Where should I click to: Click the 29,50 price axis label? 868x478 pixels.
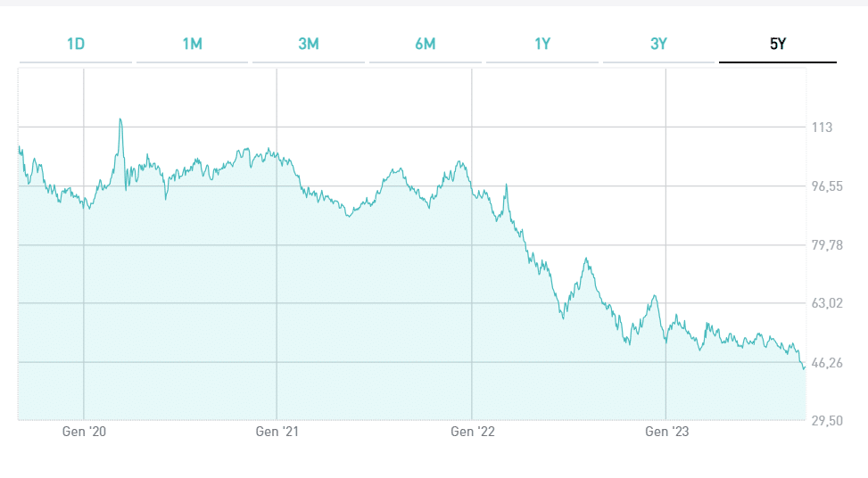tap(827, 420)
